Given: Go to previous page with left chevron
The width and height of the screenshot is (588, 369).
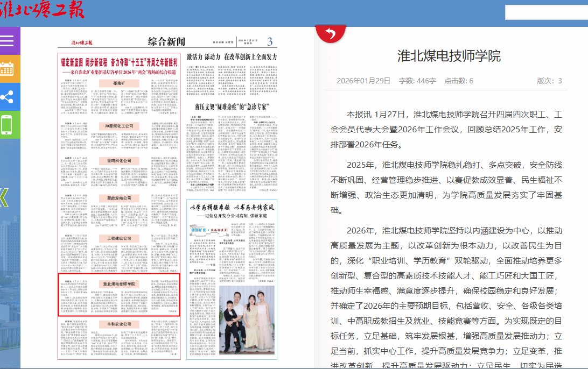Looking at the screenshot, I should coord(4,197).
